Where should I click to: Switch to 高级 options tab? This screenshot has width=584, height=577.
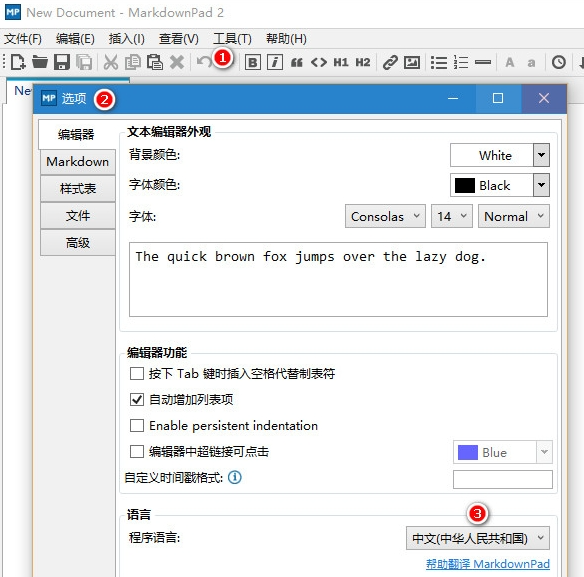point(77,243)
